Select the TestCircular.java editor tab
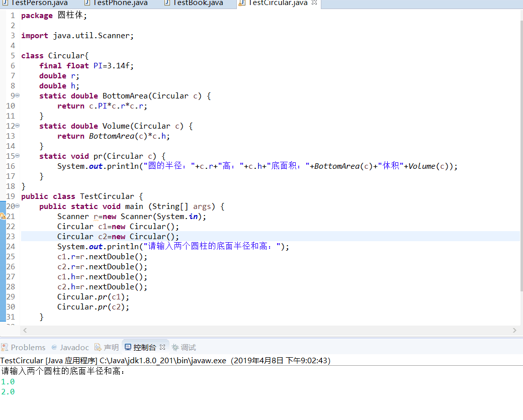This screenshot has width=523, height=420. tap(278, 3)
